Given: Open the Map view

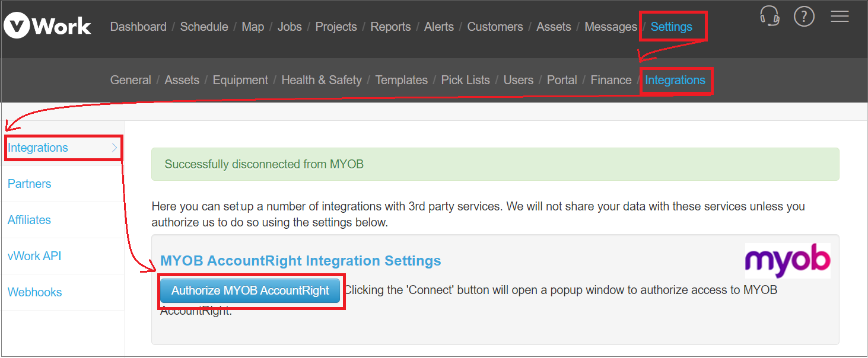Looking at the screenshot, I should (253, 27).
